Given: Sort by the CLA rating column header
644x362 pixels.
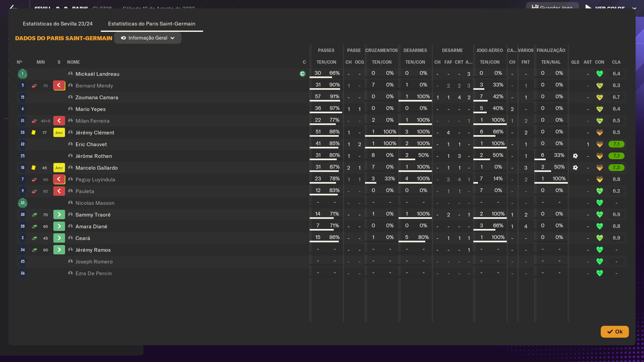Looking at the screenshot, I should point(616,62).
